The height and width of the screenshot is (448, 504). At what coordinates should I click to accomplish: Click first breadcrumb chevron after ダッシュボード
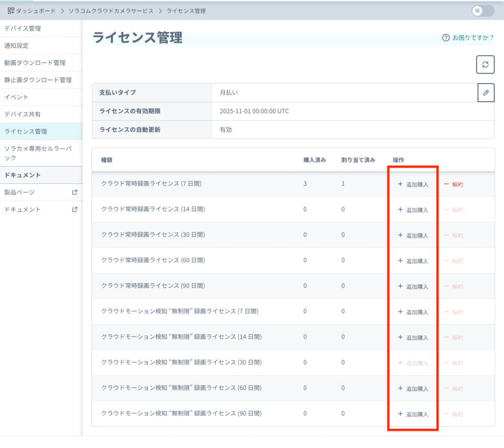[x=62, y=11]
